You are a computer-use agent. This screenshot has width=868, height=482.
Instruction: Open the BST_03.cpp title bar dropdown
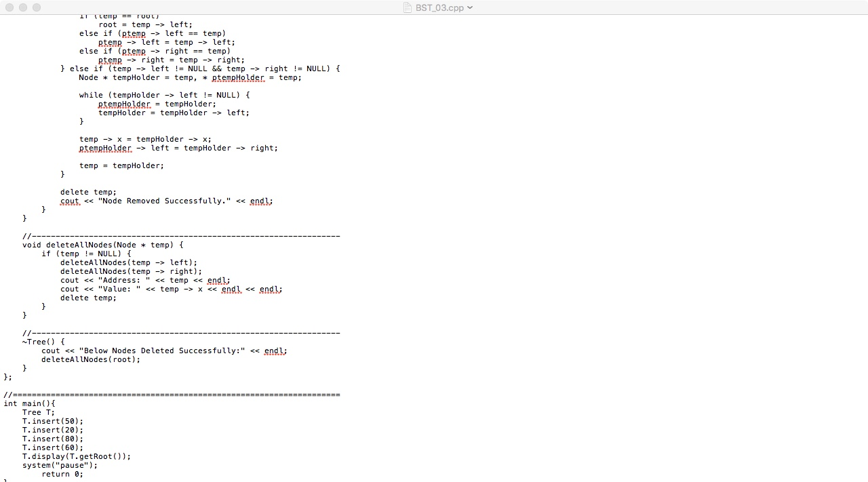point(469,7)
